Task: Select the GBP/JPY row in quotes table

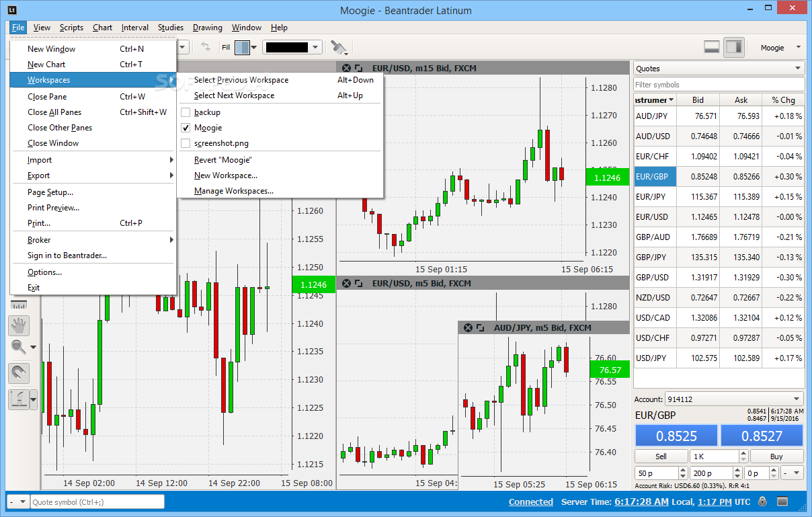Action: click(x=719, y=257)
